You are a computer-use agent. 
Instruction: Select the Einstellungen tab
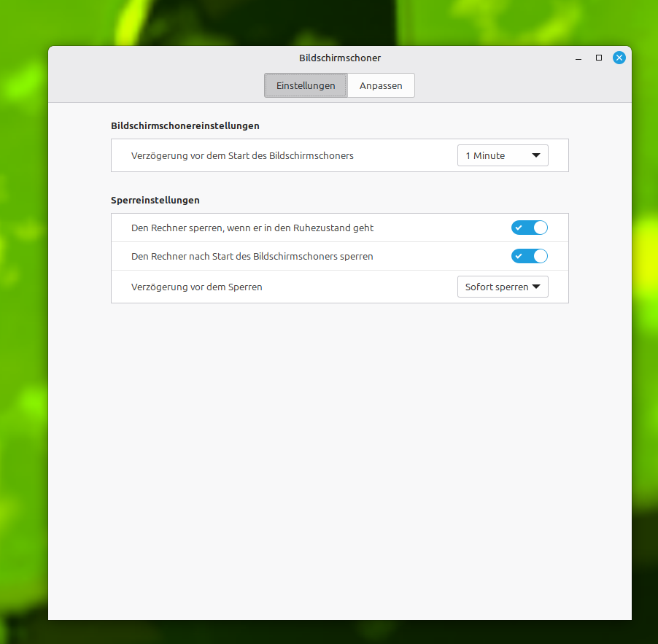coord(305,85)
